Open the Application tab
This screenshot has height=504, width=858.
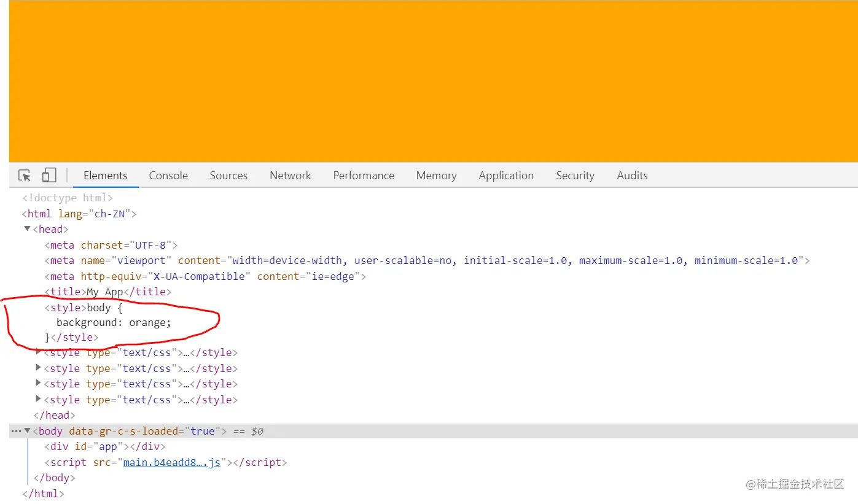pos(506,176)
